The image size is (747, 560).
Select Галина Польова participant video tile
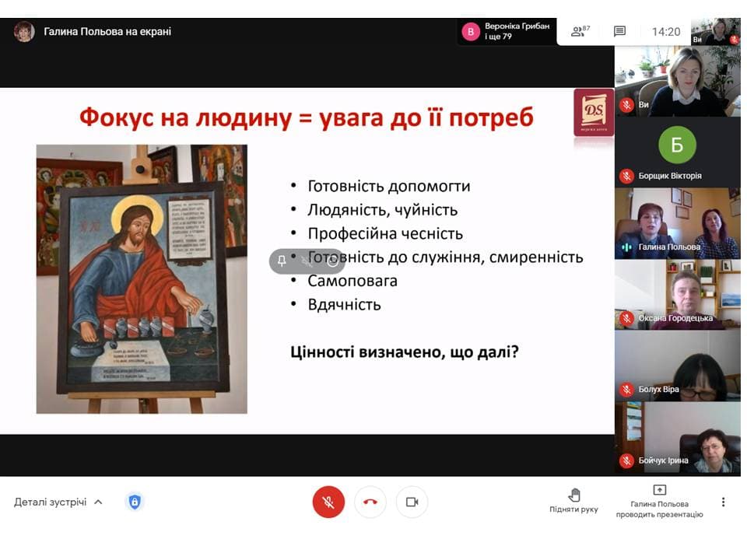(678, 223)
